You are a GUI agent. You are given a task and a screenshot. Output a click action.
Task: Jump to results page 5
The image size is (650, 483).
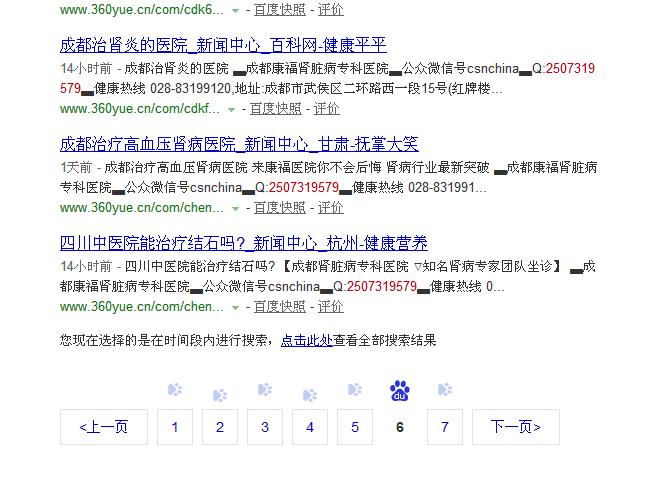[355, 427]
